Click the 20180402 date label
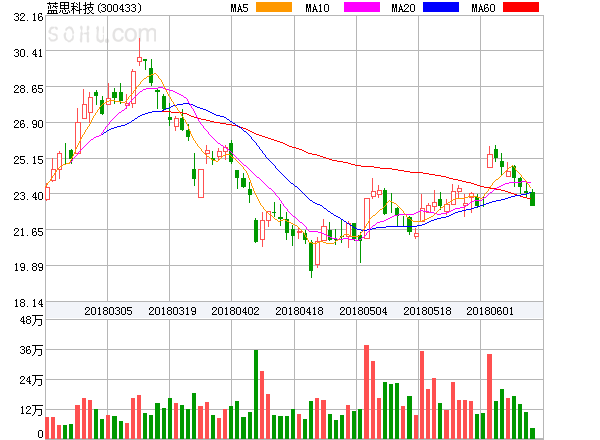 pos(235,311)
